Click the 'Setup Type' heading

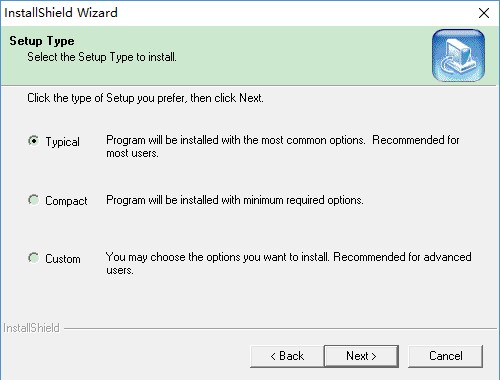tap(42, 41)
